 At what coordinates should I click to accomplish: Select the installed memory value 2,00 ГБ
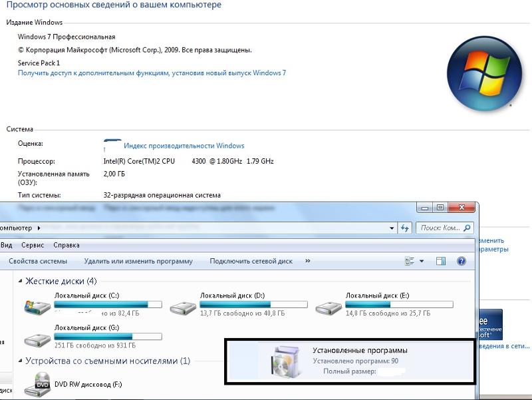tap(114, 174)
